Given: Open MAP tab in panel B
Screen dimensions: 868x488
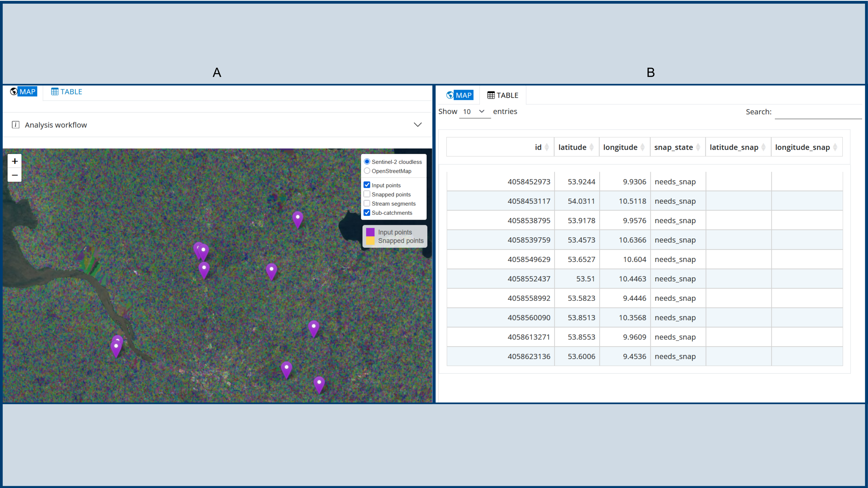Looking at the screenshot, I should point(460,95).
